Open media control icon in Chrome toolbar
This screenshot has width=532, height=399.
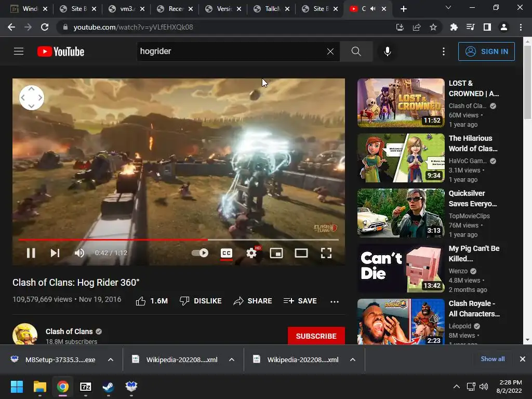pos(471,27)
